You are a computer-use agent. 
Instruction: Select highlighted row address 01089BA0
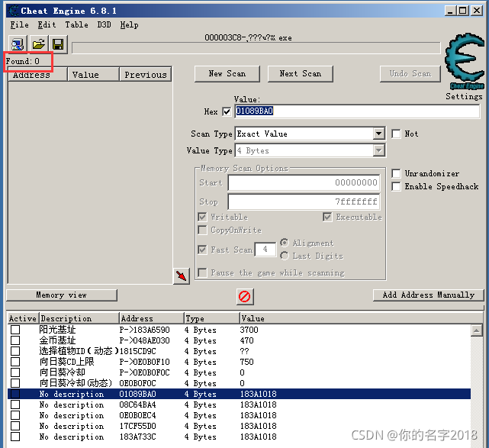tap(137, 394)
